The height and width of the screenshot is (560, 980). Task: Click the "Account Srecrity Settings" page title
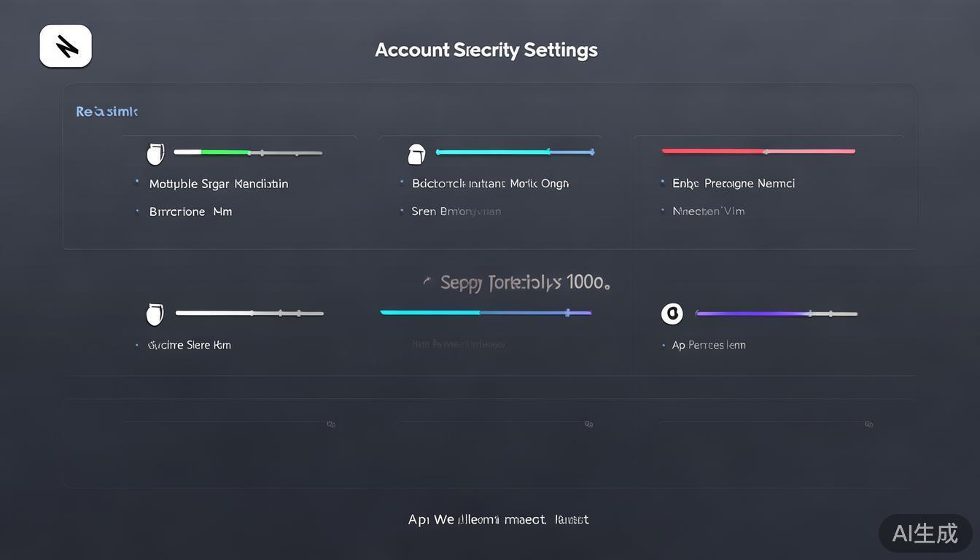(486, 50)
